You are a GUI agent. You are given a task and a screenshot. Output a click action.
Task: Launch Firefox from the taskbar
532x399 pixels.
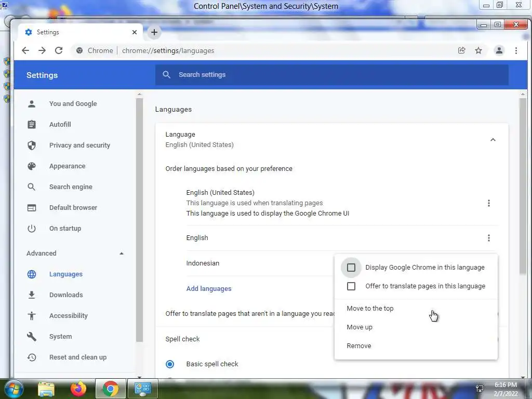pos(78,389)
